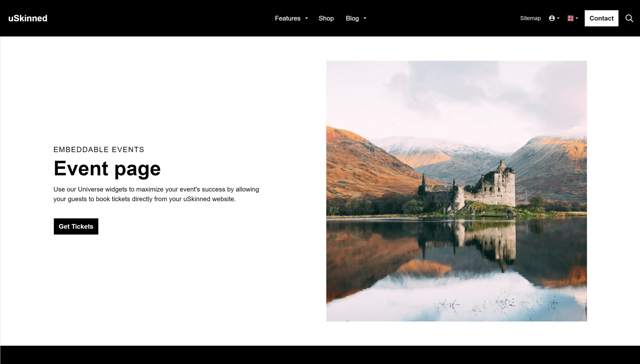Select Features in the navigation bar
Screen dimensions: 640x364
(x=287, y=18)
